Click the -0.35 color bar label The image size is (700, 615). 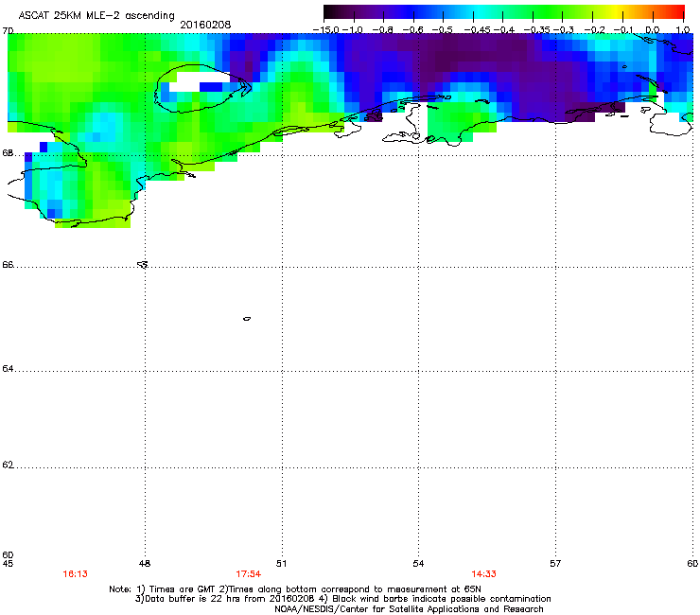click(x=537, y=30)
